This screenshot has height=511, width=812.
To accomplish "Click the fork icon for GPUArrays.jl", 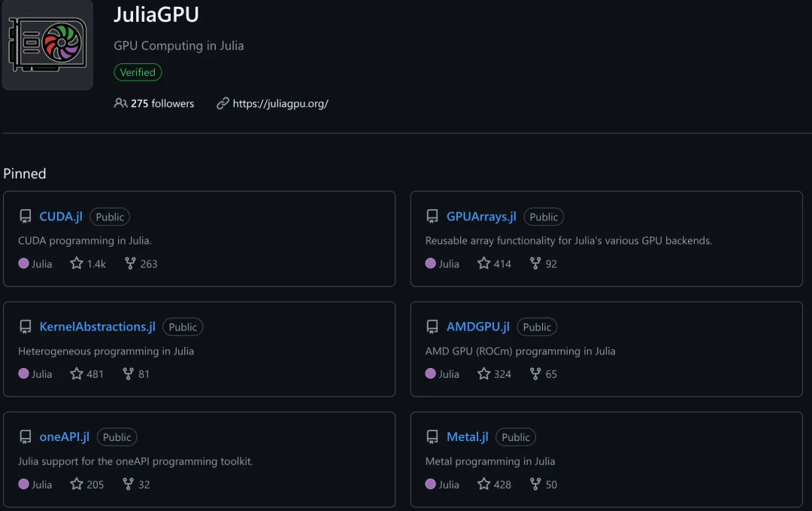I will click(x=535, y=263).
